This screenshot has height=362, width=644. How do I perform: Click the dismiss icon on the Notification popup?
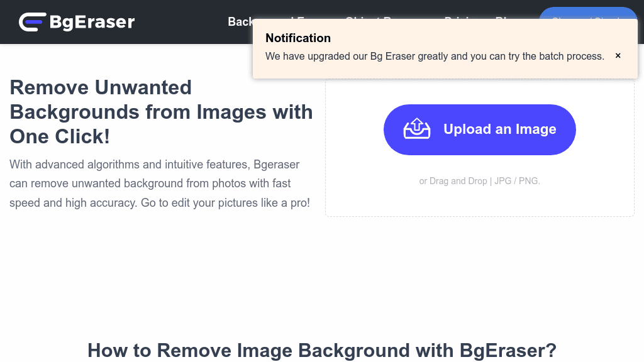tap(618, 55)
